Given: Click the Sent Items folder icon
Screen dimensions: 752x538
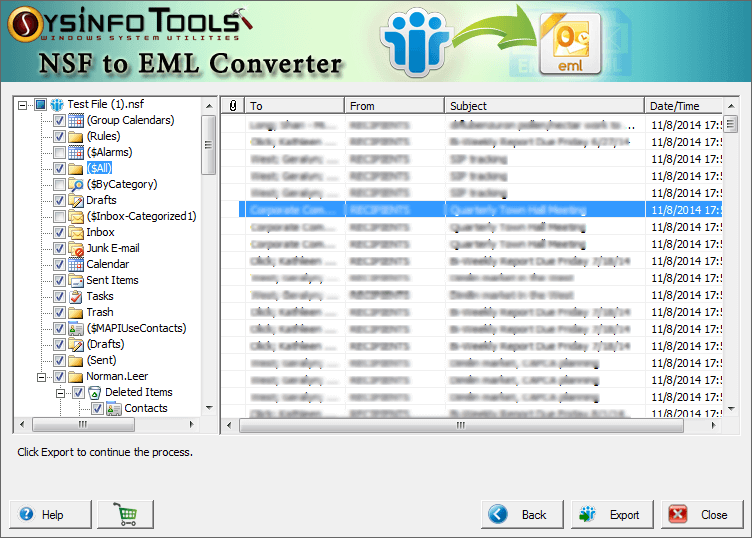Looking at the screenshot, I should click(76, 280).
